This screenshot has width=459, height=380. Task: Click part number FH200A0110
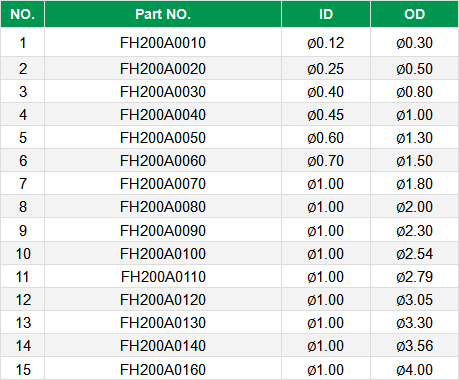pos(163,277)
